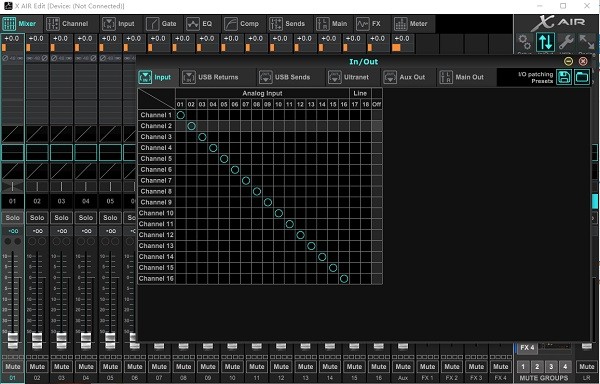This screenshot has height=384, width=600.
Task: Open the Utility wrench icon
Action: click(x=566, y=42)
